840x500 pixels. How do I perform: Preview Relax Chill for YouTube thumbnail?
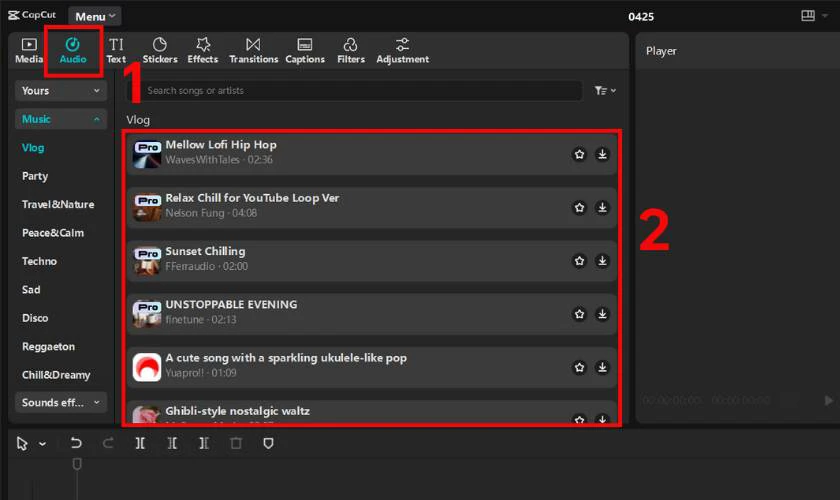point(147,207)
